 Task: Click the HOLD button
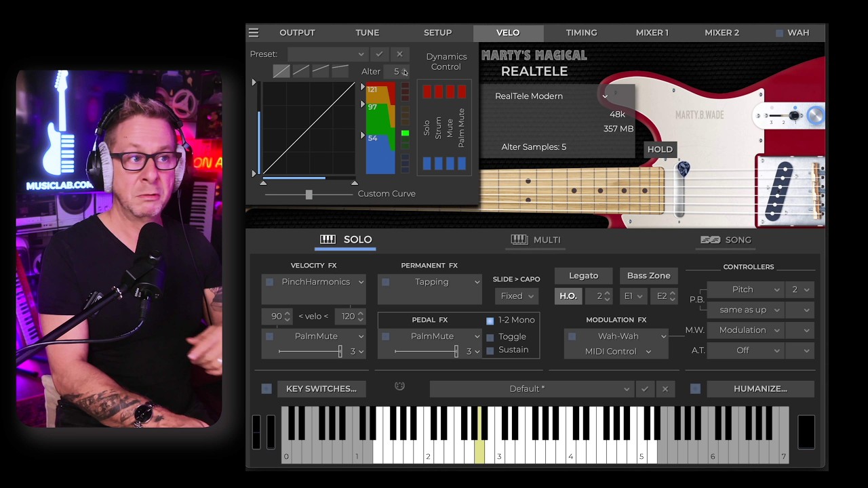click(660, 149)
